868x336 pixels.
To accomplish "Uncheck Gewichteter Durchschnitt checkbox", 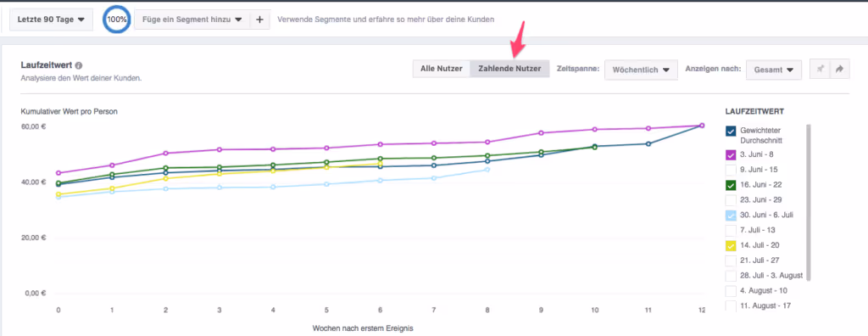I will (731, 132).
